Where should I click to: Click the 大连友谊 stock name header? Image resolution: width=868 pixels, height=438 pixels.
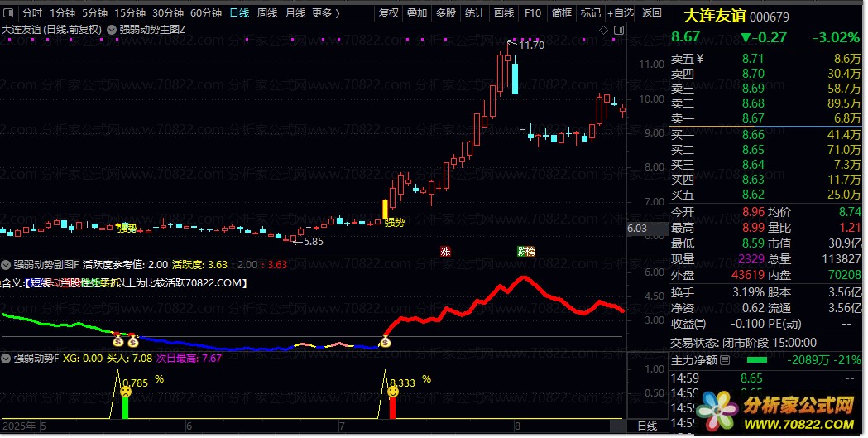(715, 16)
